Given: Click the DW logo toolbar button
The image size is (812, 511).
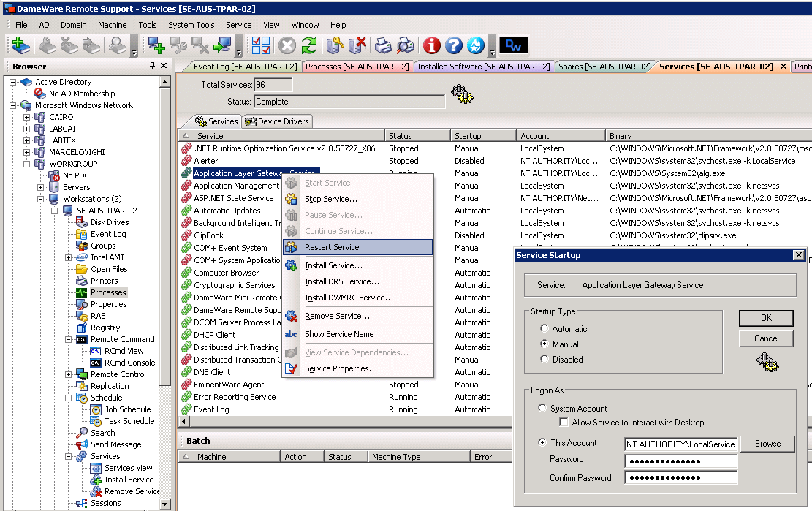Looking at the screenshot, I should (513, 45).
